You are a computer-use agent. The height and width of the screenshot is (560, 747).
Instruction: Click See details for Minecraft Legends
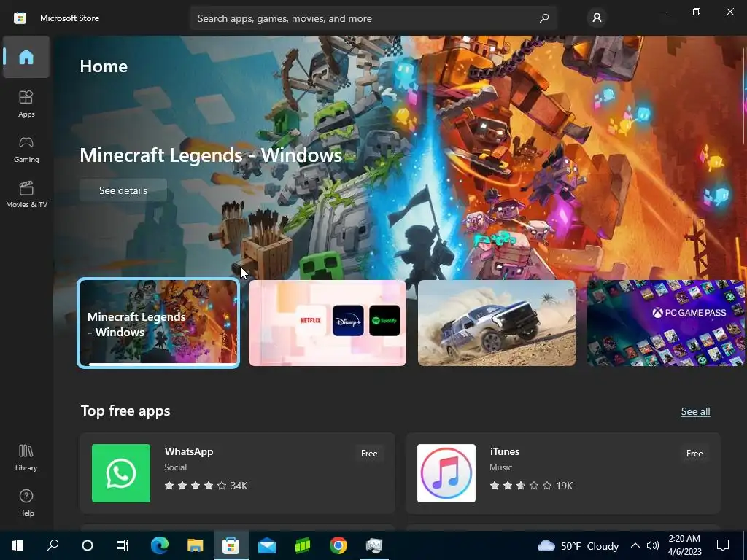pyautogui.click(x=123, y=190)
